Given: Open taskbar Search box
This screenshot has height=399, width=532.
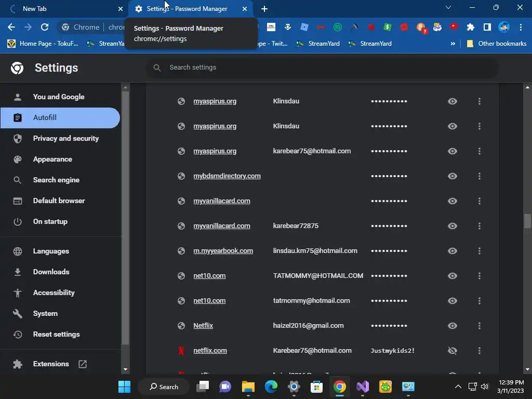Looking at the screenshot, I should coord(164,387).
